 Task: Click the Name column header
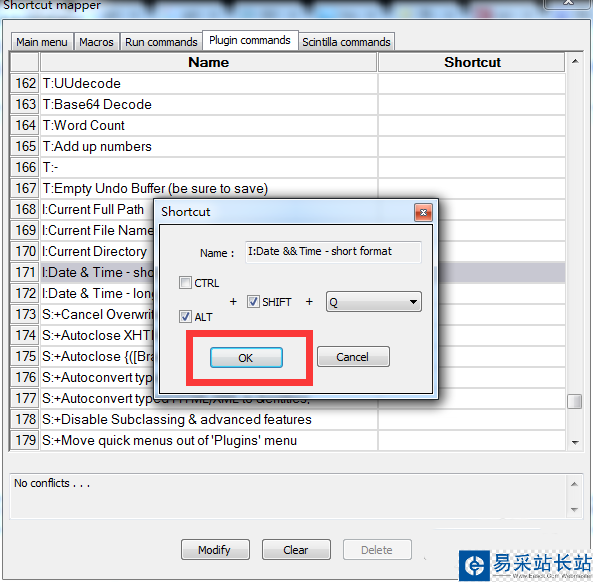tap(208, 62)
